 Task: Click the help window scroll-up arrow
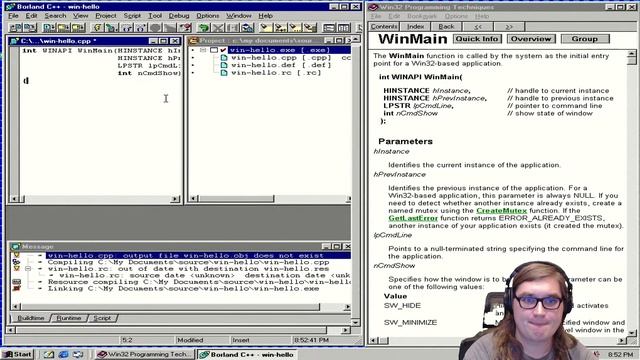click(x=631, y=54)
